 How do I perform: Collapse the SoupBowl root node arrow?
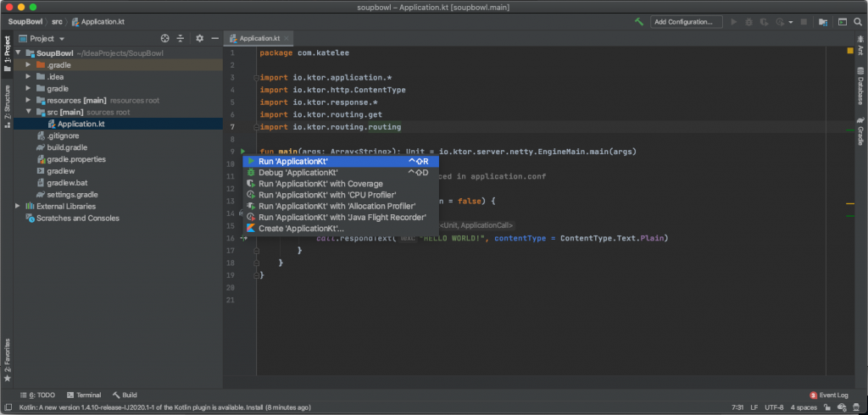[x=19, y=53]
